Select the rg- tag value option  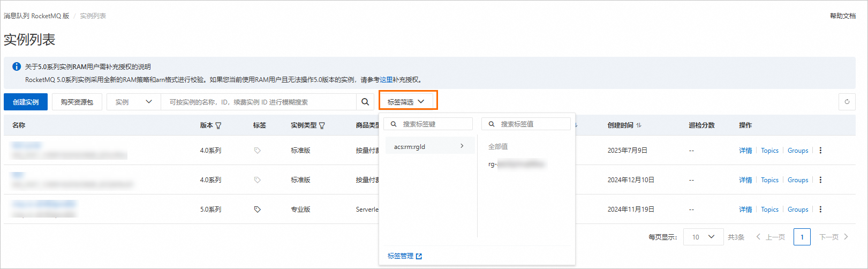[516, 164]
